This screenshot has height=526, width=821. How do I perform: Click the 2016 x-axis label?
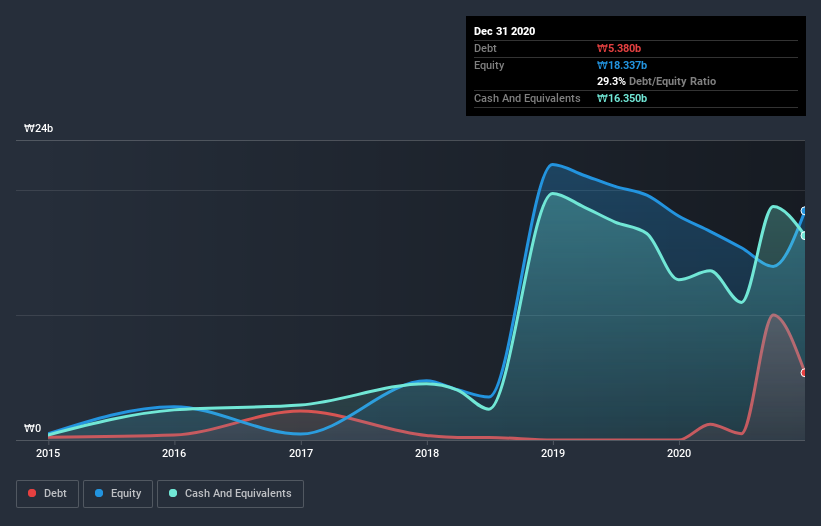174,453
